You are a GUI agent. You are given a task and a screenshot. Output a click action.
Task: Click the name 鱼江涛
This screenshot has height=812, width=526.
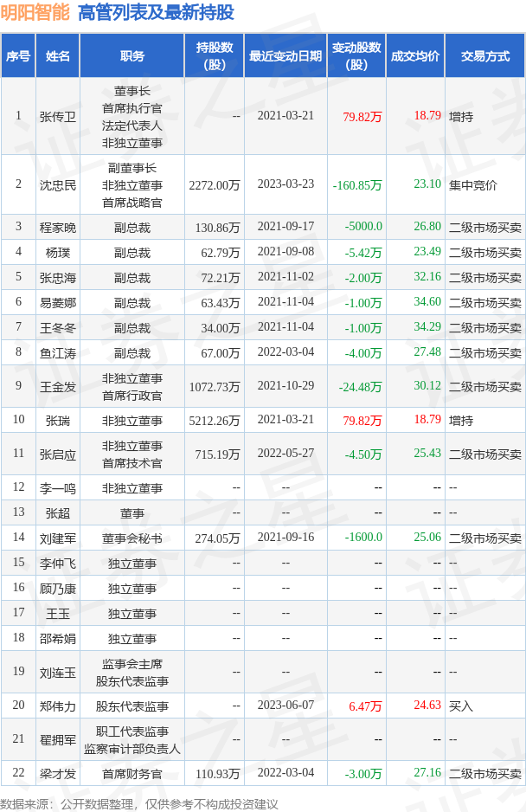pos(57,353)
